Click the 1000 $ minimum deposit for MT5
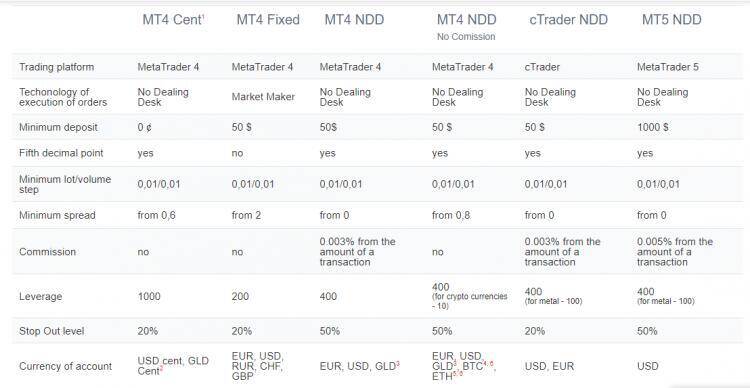 click(x=653, y=127)
